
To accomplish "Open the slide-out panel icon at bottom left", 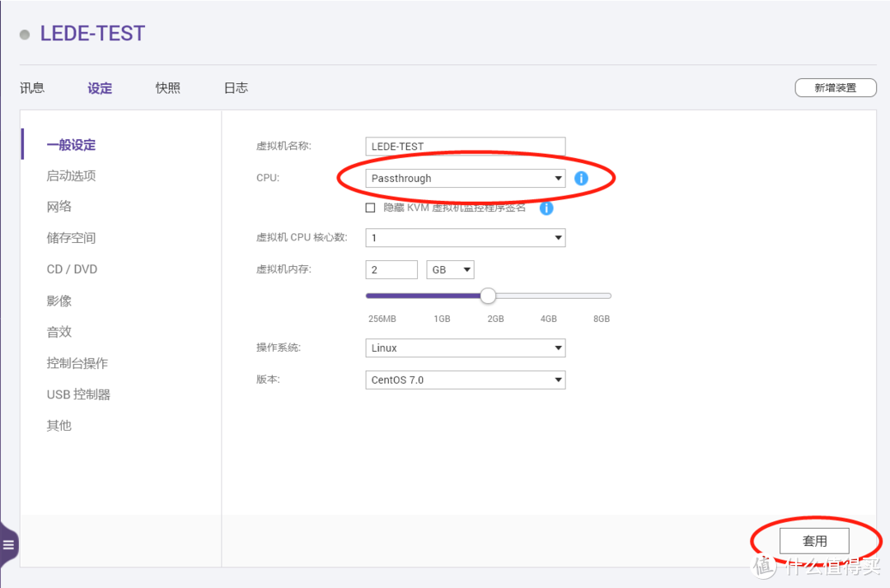I will click(9, 544).
